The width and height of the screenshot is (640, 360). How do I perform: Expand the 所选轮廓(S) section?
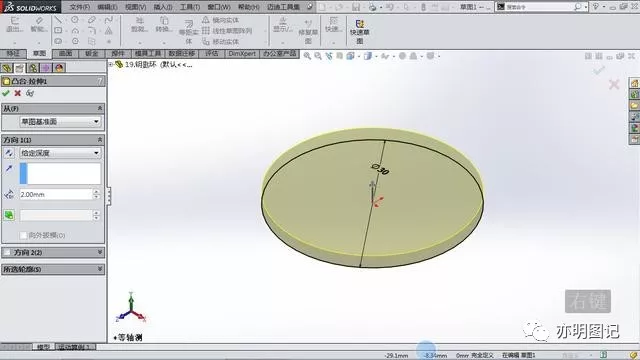pos(100,269)
